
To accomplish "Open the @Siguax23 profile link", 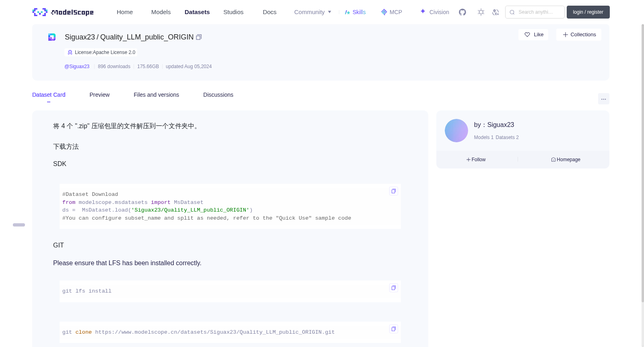I will pyautogui.click(x=77, y=66).
